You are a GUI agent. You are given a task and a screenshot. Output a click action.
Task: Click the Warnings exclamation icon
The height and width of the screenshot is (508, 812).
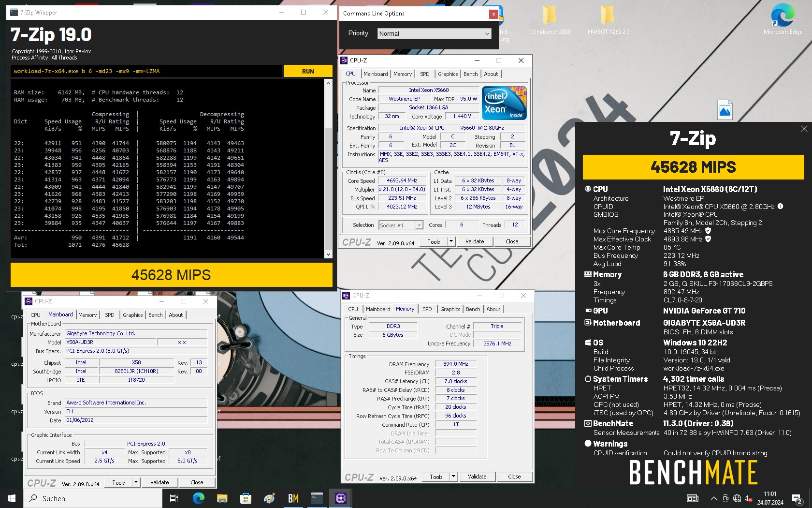pyautogui.click(x=588, y=444)
